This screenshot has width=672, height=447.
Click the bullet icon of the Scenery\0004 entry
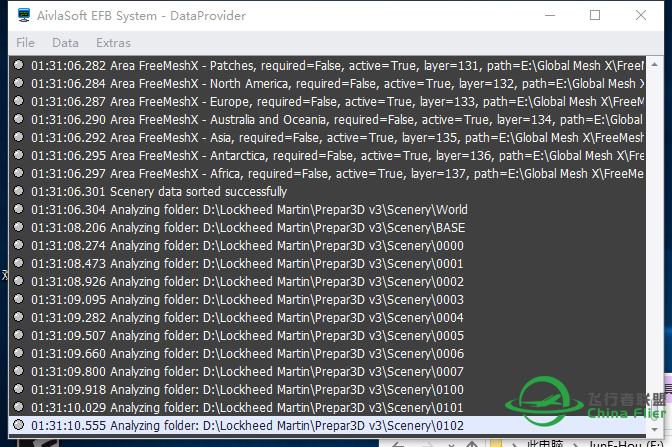click(x=18, y=317)
